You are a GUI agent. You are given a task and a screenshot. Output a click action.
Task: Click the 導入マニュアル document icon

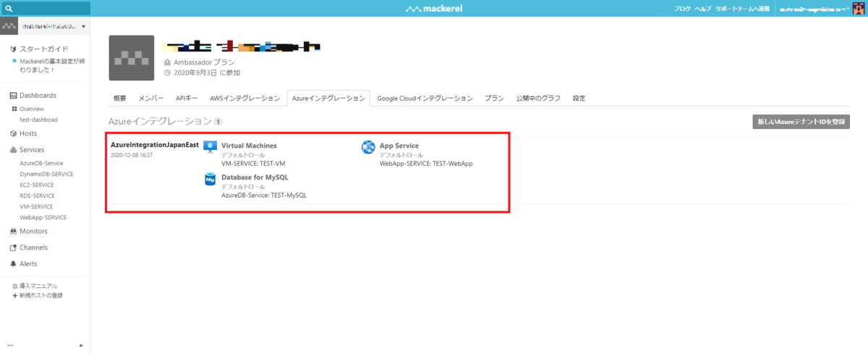coord(14,286)
